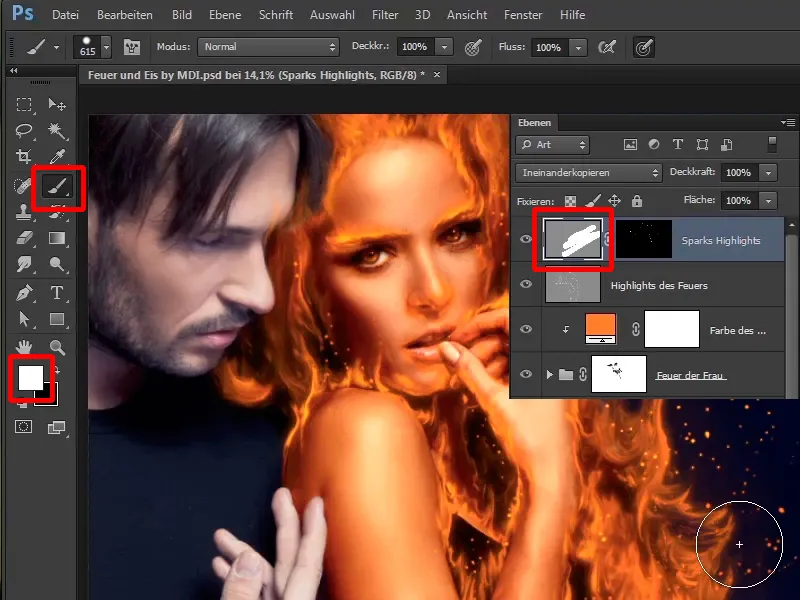Toggle Quick Mask mode icon
The image size is (800, 600).
click(23, 427)
